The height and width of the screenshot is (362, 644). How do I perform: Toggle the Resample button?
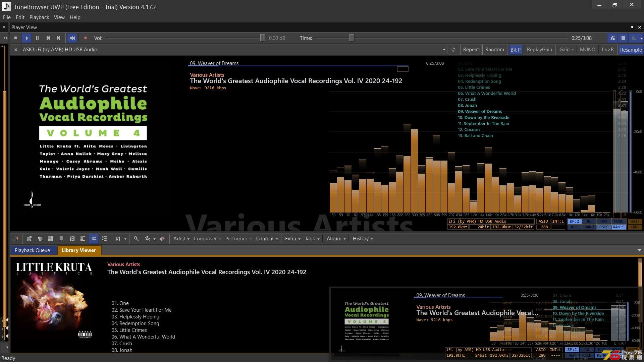(x=631, y=50)
